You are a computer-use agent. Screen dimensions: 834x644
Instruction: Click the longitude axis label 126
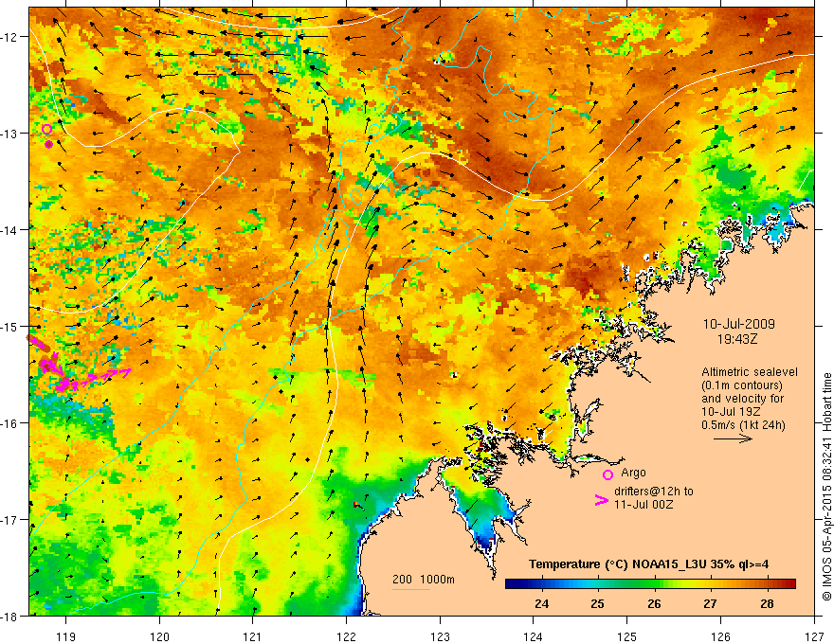(x=720, y=636)
